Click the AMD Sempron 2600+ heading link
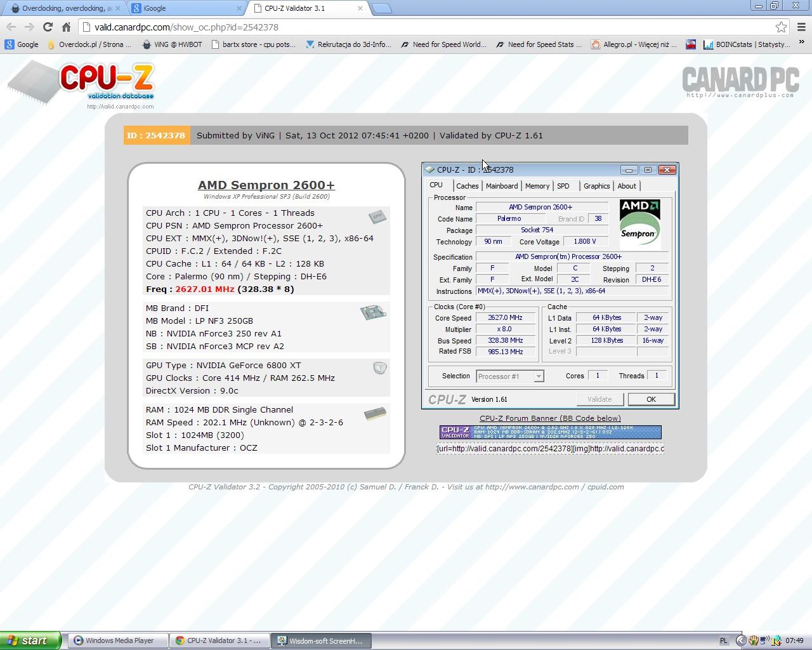The width and height of the screenshot is (812, 650). pyautogui.click(x=266, y=185)
